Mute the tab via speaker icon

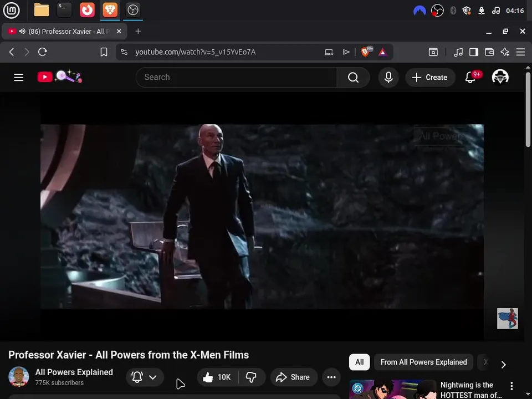(x=22, y=31)
